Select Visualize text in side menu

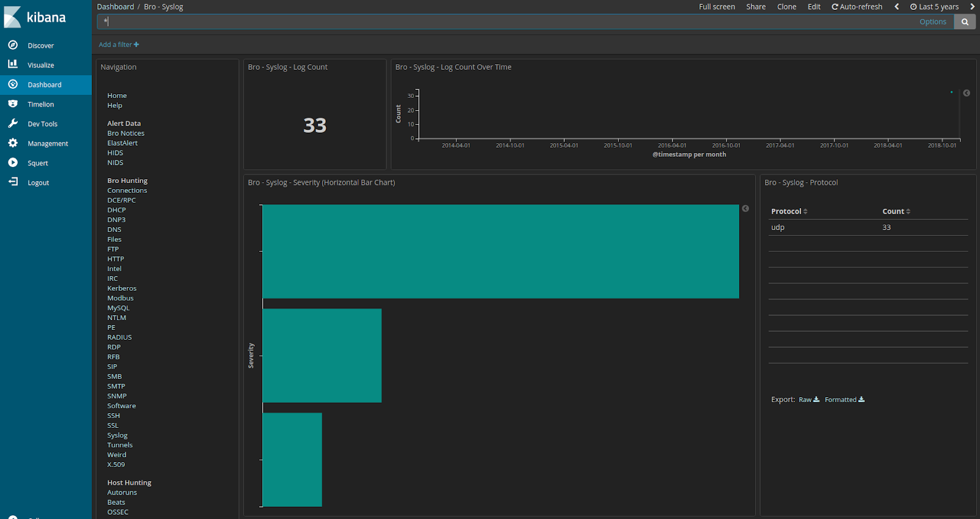point(40,65)
